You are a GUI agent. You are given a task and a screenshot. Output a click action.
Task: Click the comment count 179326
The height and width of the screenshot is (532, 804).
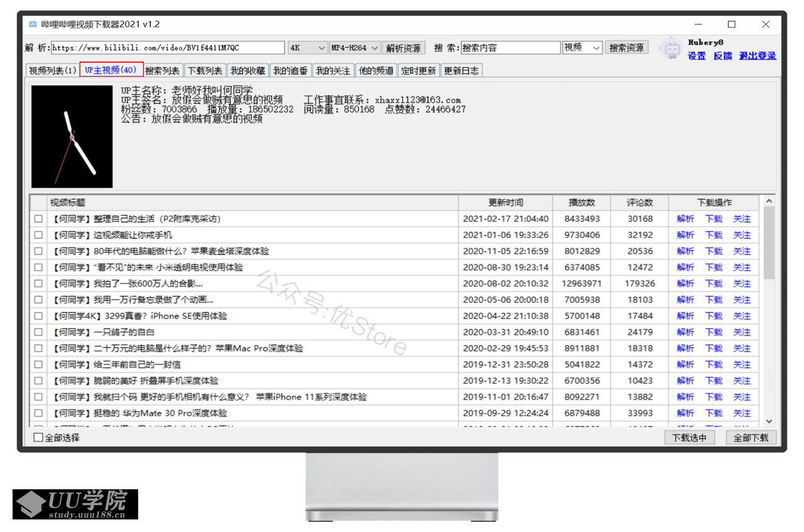[x=640, y=284]
